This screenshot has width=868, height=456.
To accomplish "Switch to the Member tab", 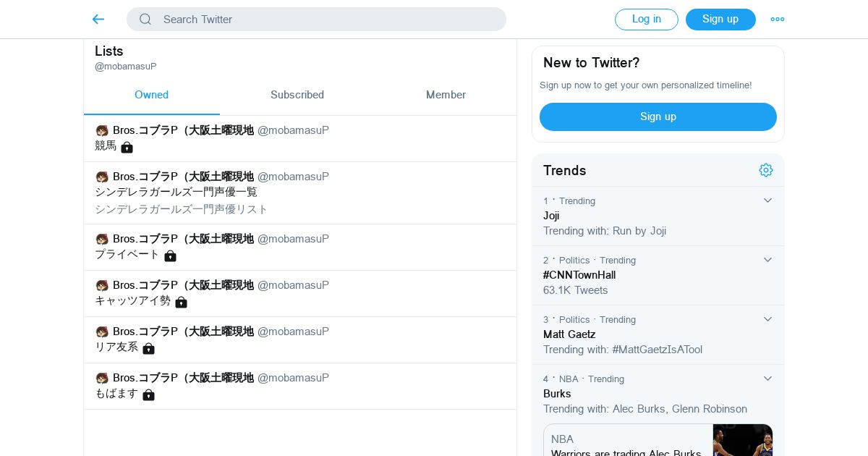I will coord(446,95).
